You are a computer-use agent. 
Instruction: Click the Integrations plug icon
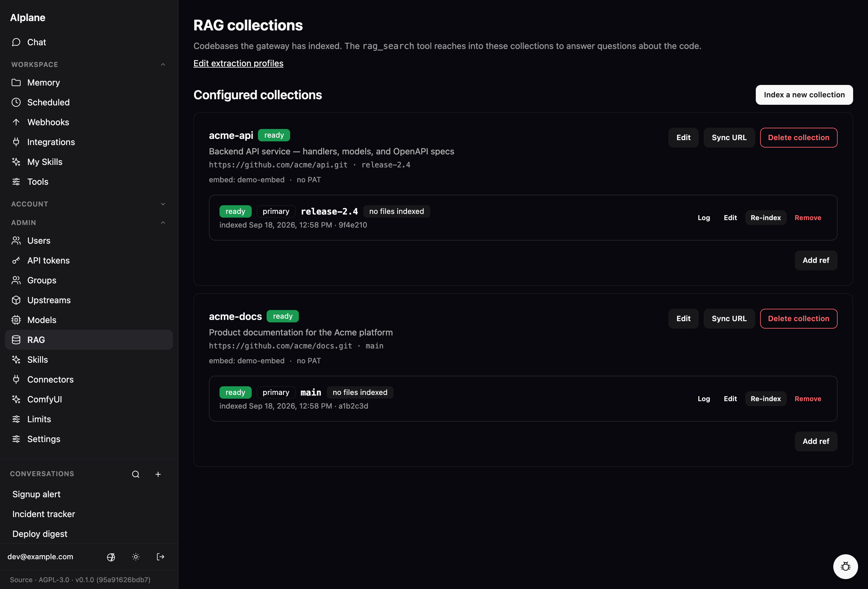point(16,142)
